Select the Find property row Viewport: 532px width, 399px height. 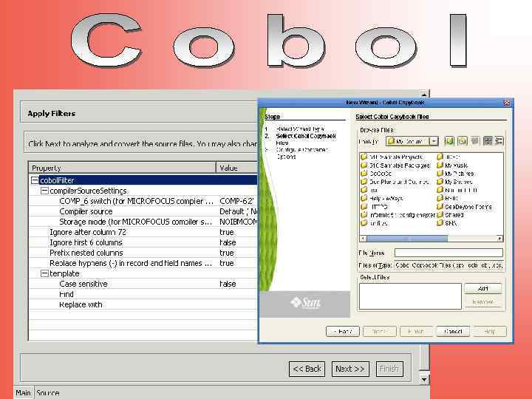pos(143,294)
